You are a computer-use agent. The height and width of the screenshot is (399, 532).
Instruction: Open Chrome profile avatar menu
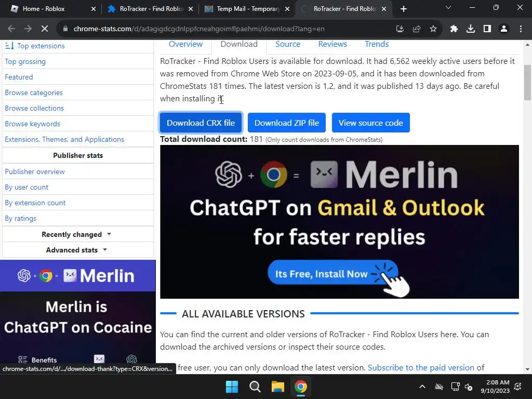(x=504, y=29)
